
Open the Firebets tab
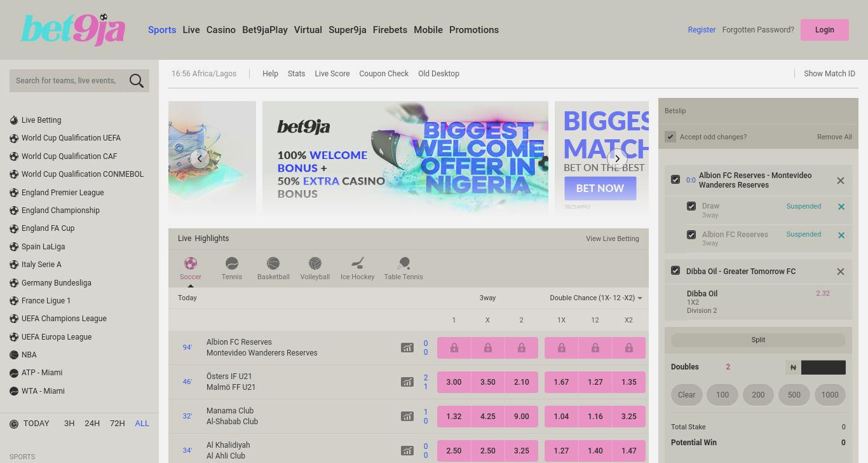click(x=390, y=30)
